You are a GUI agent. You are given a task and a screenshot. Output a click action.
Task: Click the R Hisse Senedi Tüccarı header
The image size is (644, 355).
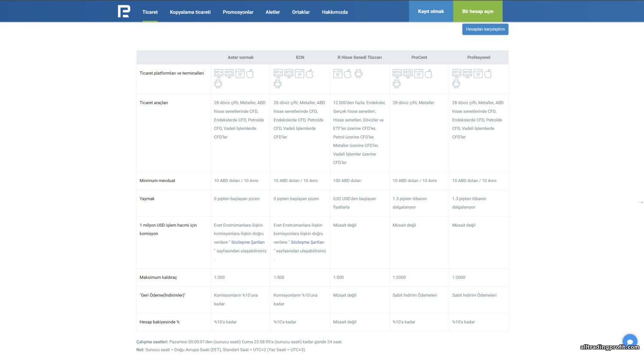(x=359, y=57)
